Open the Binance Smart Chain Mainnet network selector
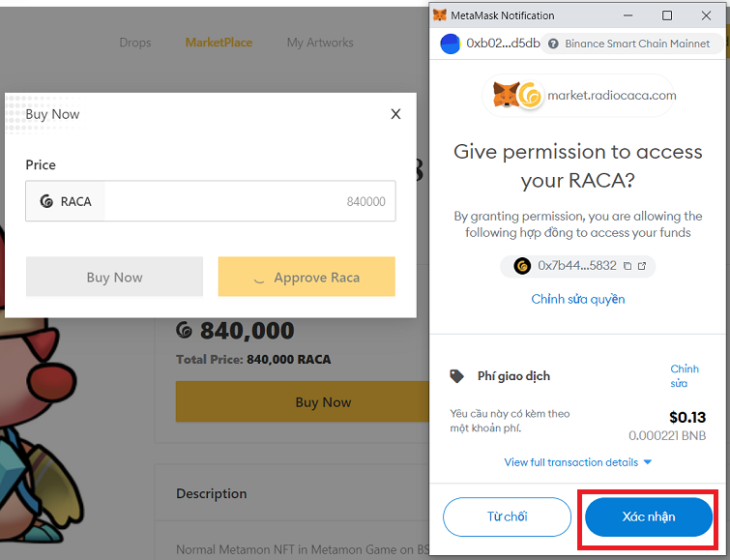The height and width of the screenshot is (560, 730). 628,44
